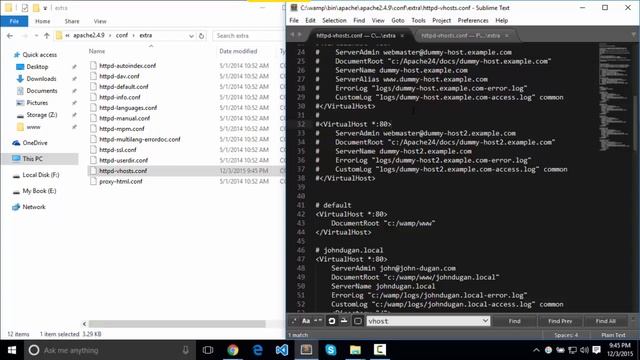The height and width of the screenshot is (360, 640).
Task: Select proxy-html.conf file
Action: (120, 181)
